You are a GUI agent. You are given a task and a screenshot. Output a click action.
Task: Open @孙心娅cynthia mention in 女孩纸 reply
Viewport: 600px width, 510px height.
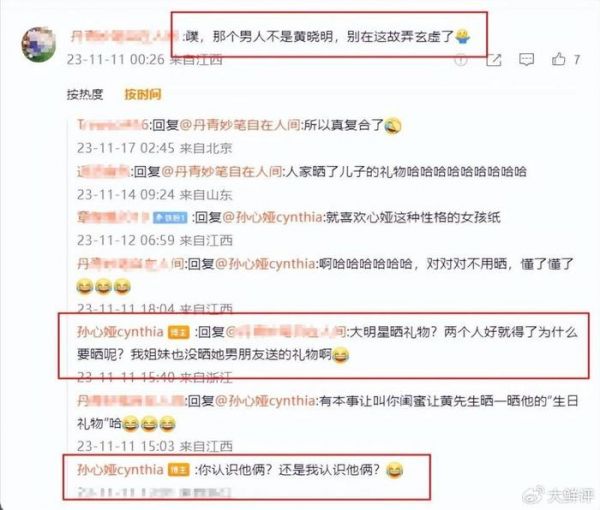tap(272, 217)
